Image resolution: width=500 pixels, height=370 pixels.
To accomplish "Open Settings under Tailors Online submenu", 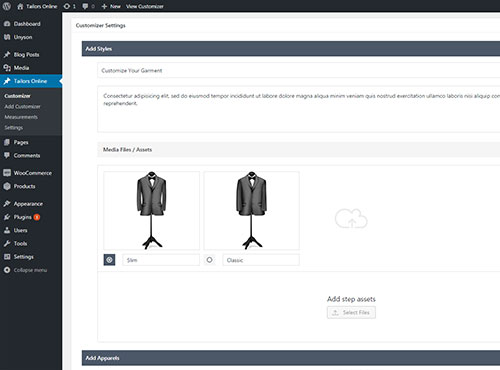I will [14, 128].
